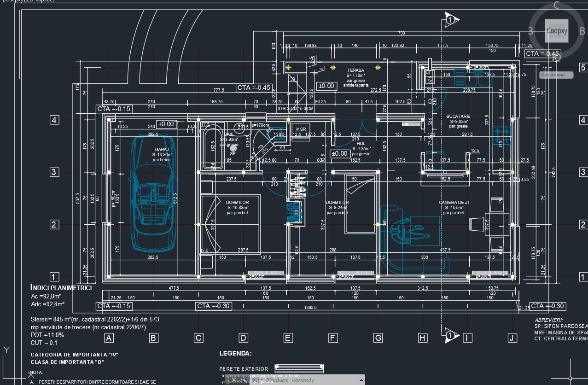Click the 'SP: SIFON PARDOSEA' abbreviation line
Image resolution: width=588 pixels, height=385 pixels.
(x=561, y=326)
